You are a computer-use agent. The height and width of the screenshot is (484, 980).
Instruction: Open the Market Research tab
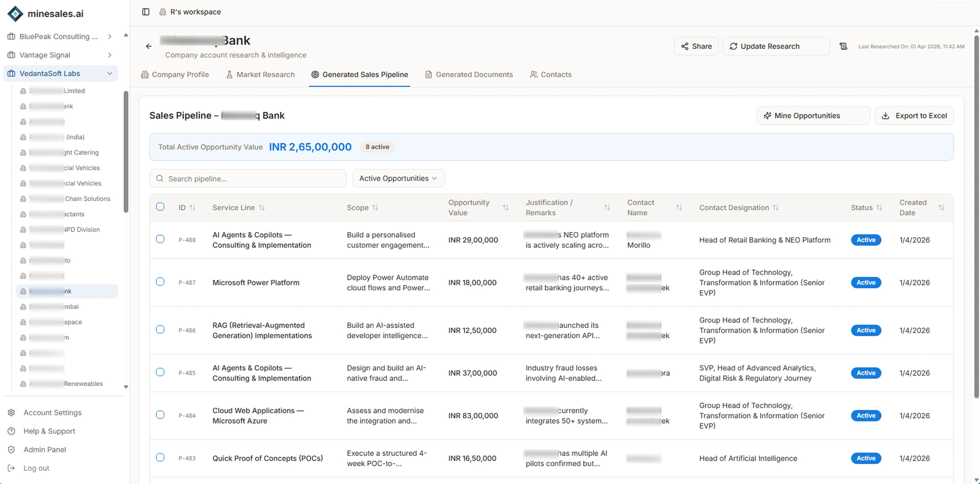click(x=260, y=75)
